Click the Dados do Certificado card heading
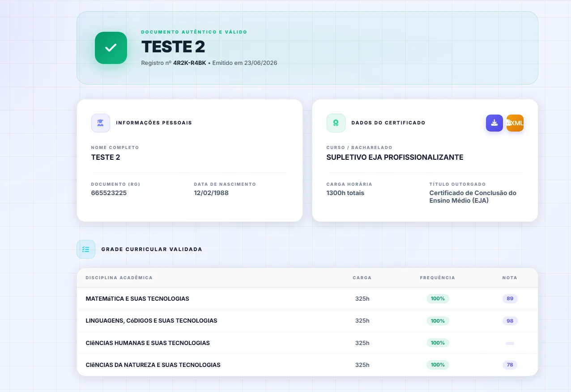 [x=388, y=123]
